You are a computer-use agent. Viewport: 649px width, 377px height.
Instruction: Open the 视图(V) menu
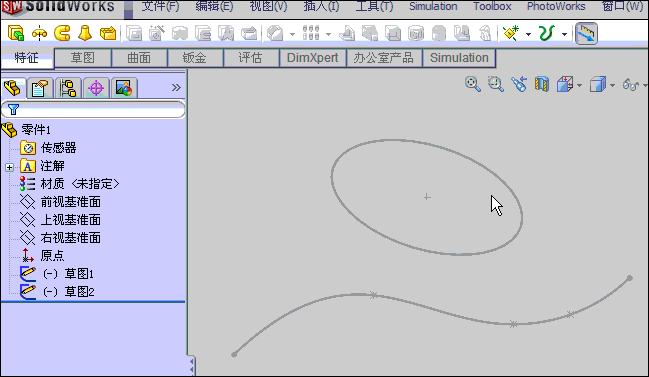point(268,7)
